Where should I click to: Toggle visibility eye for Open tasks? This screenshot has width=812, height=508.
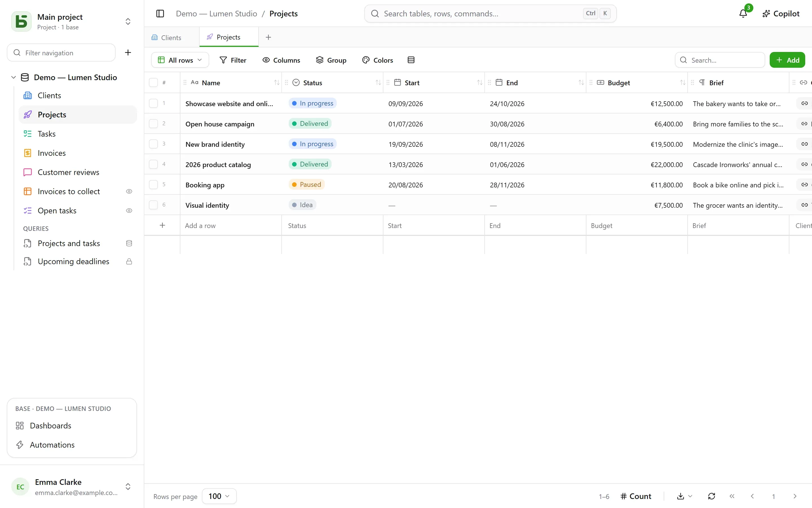(129, 211)
